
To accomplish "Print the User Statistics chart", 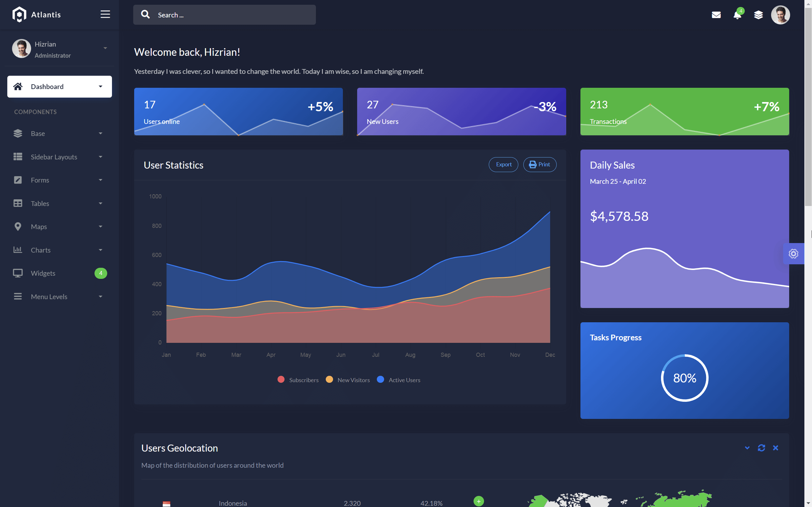I will pyautogui.click(x=540, y=164).
